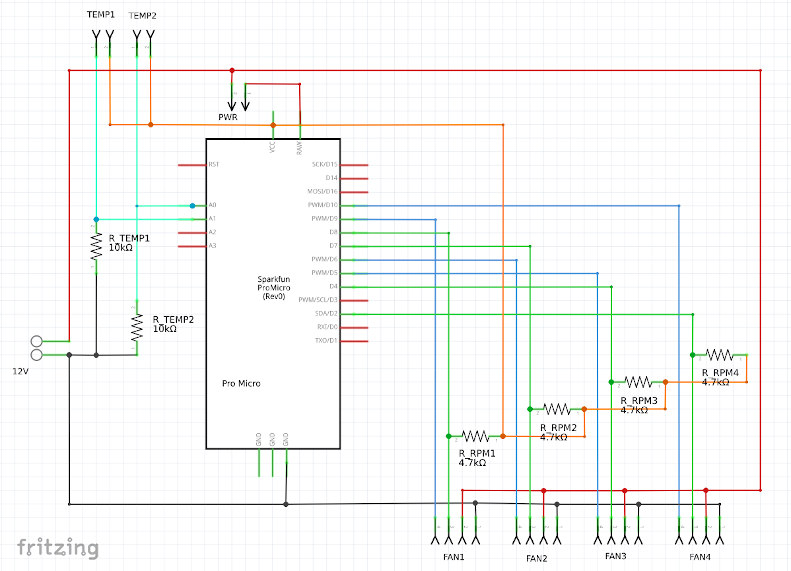
Task: Select the FAN4 label
Action: (700, 557)
